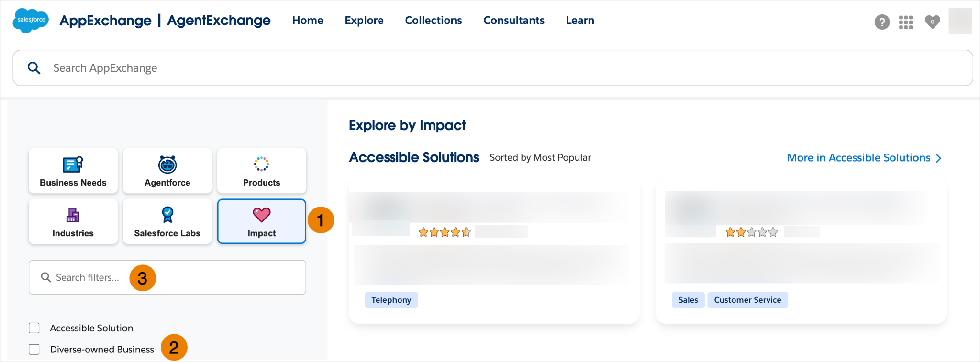
Task: Click the "Explore by Impact" heading
Action: point(407,125)
